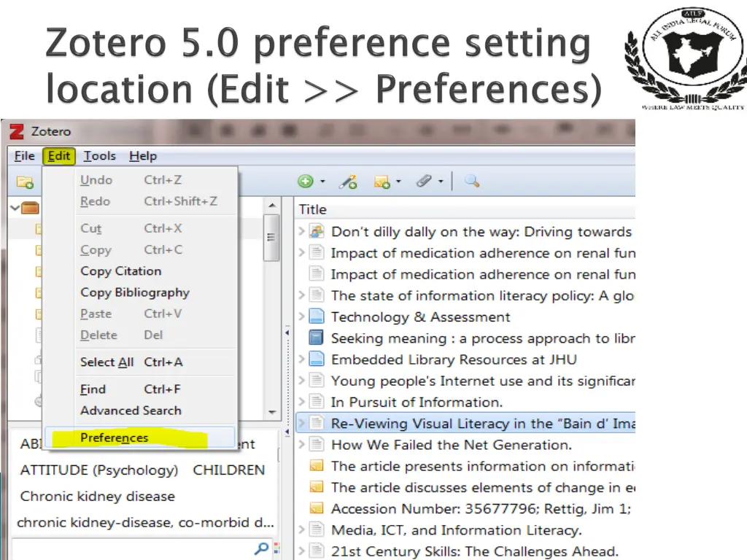
Task: Click the article icon beside The state of information literacy
Action: click(317, 295)
